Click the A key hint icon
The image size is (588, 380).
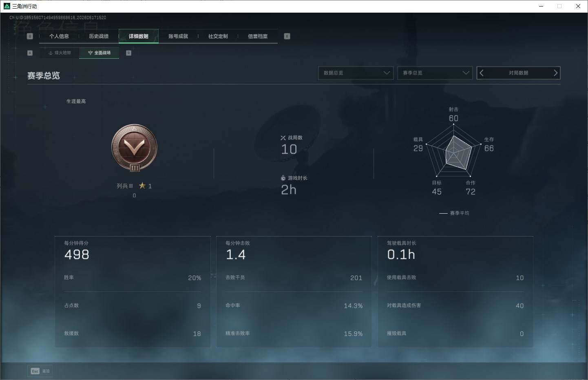coord(30,53)
